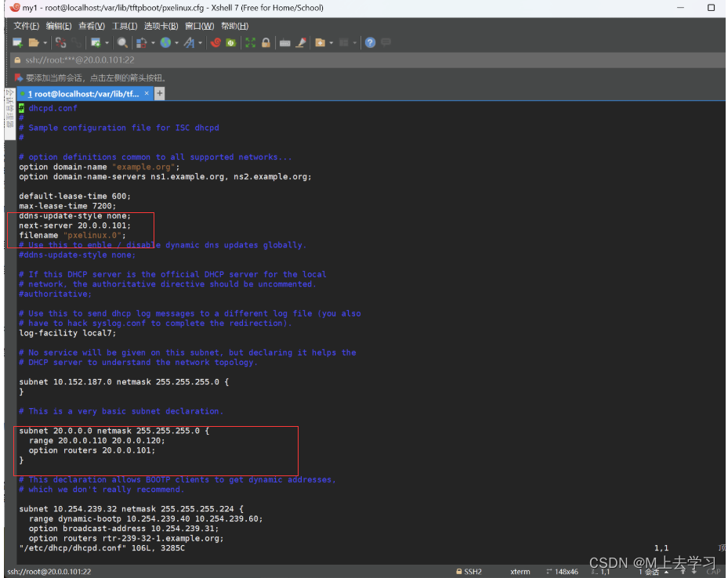Click the new tab plus button

[160, 93]
